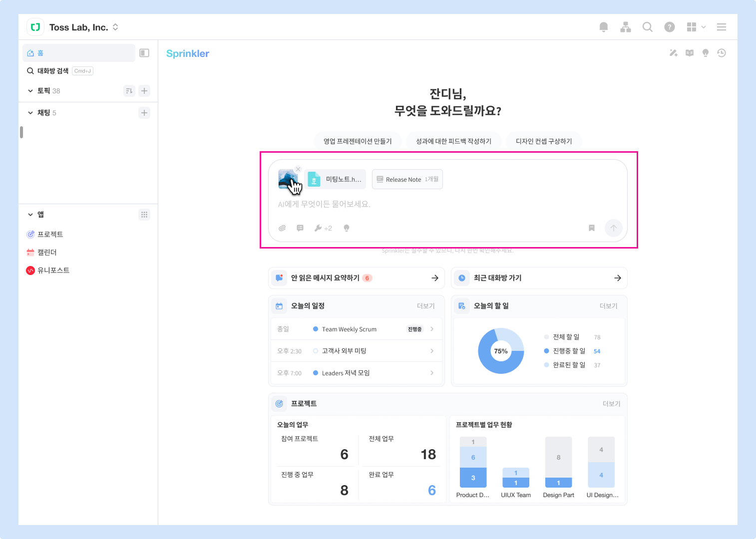Select 전체 할 일 legend item
Screen dimensions: 756x539
(x=572, y=337)
